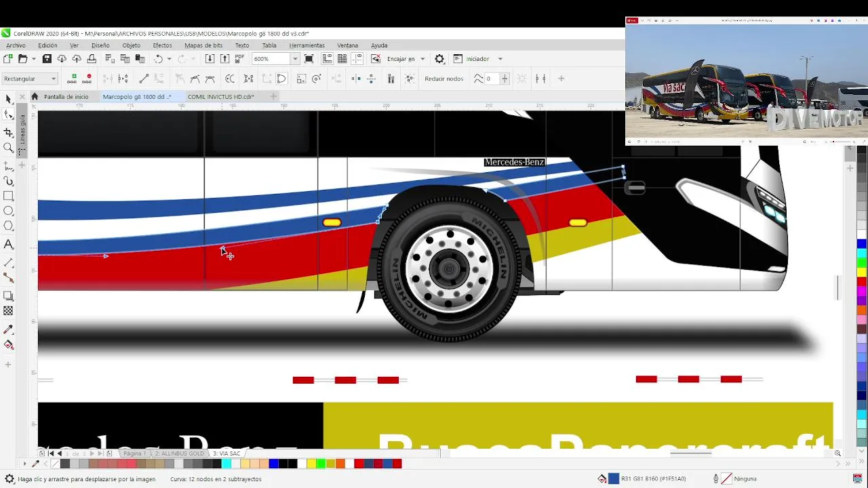
Task: Open the zoom level 600% dropdown
Action: pos(295,59)
